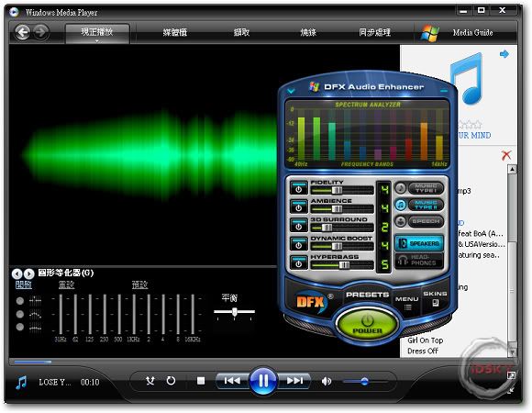Toggle the Fidelity power switch
Image resolution: width=532 pixels, height=413 pixels.
pyautogui.click(x=299, y=189)
